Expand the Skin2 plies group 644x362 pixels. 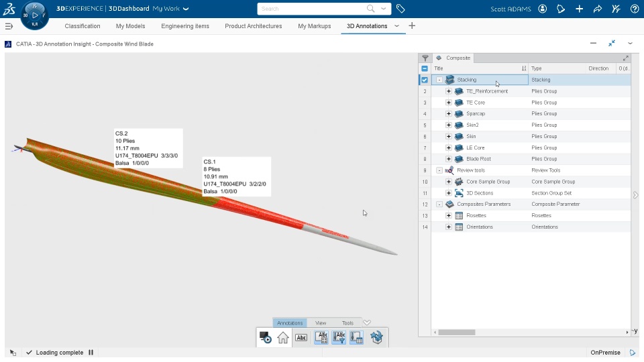[449, 125]
